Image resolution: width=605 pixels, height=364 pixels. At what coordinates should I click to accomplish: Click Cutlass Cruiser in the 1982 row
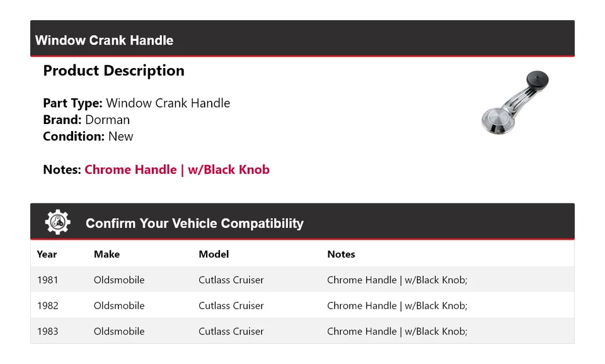pyautogui.click(x=231, y=305)
